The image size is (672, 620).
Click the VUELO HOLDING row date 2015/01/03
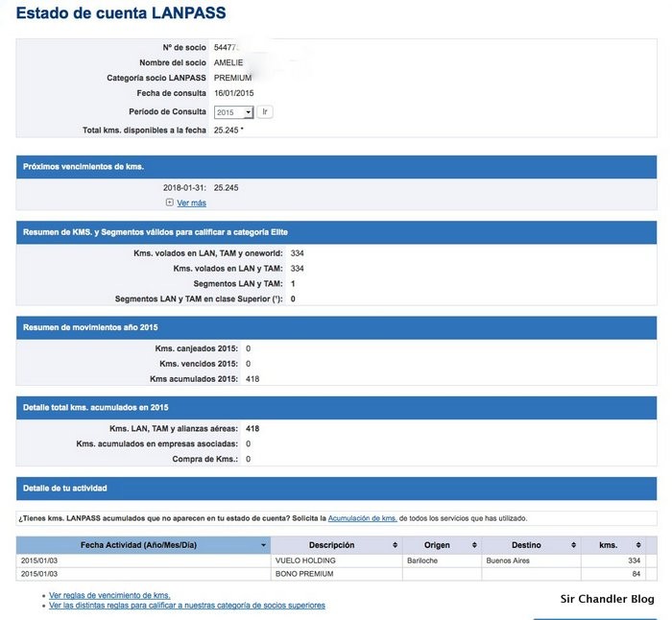pos(39,560)
